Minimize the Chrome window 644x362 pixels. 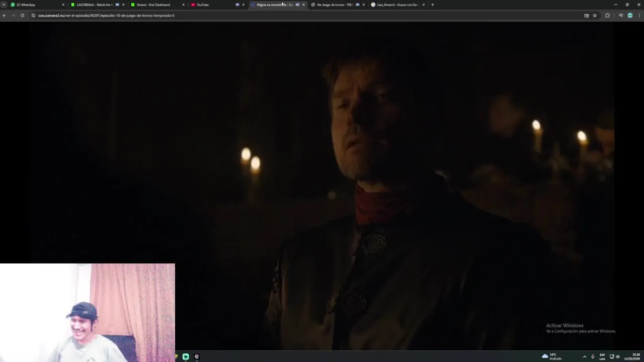(615, 5)
